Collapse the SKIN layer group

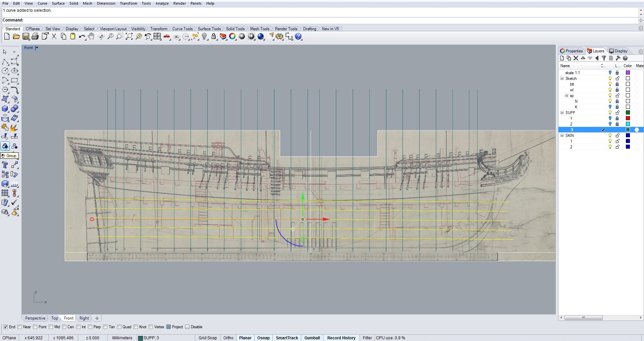click(x=562, y=136)
